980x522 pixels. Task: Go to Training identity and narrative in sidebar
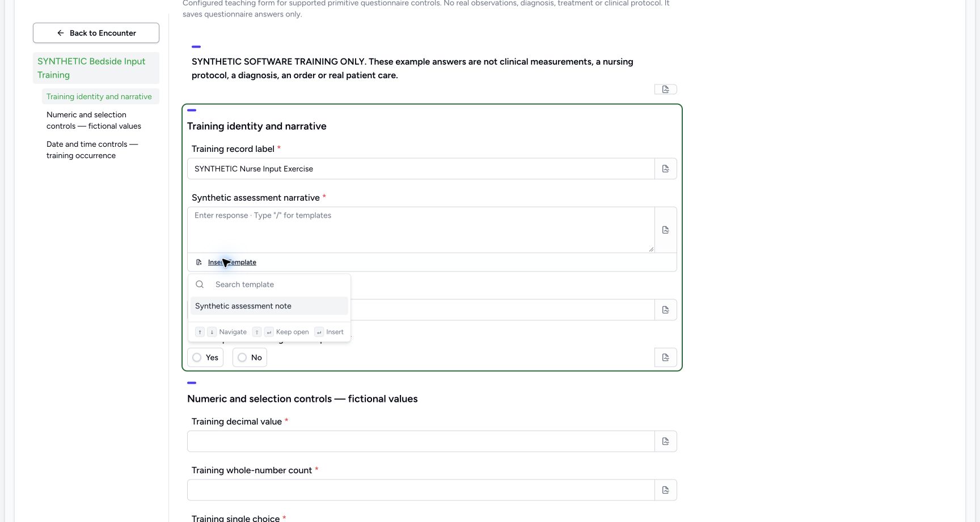click(x=100, y=96)
